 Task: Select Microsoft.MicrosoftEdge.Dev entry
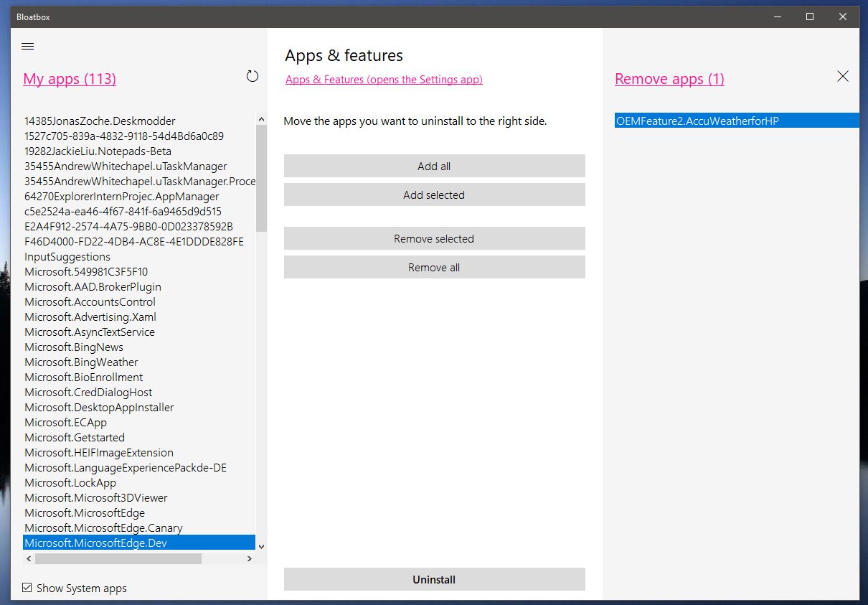[x=139, y=543]
